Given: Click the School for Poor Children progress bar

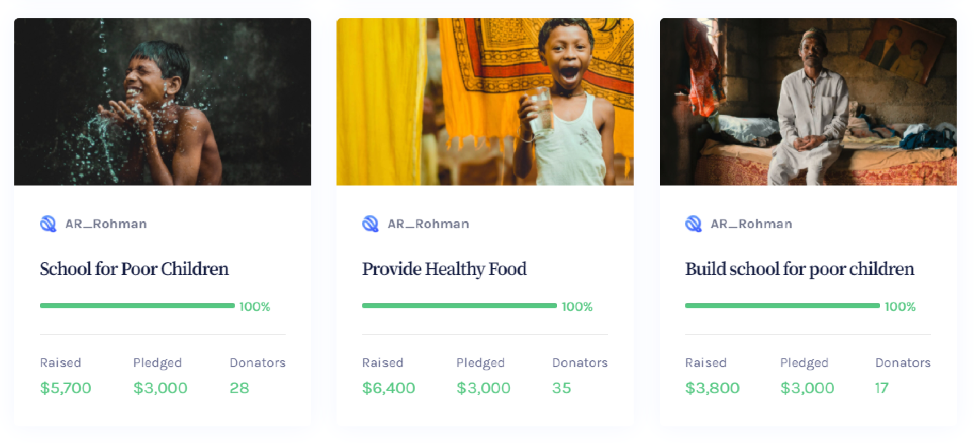Looking at the screenshot, I should (137, 306).
